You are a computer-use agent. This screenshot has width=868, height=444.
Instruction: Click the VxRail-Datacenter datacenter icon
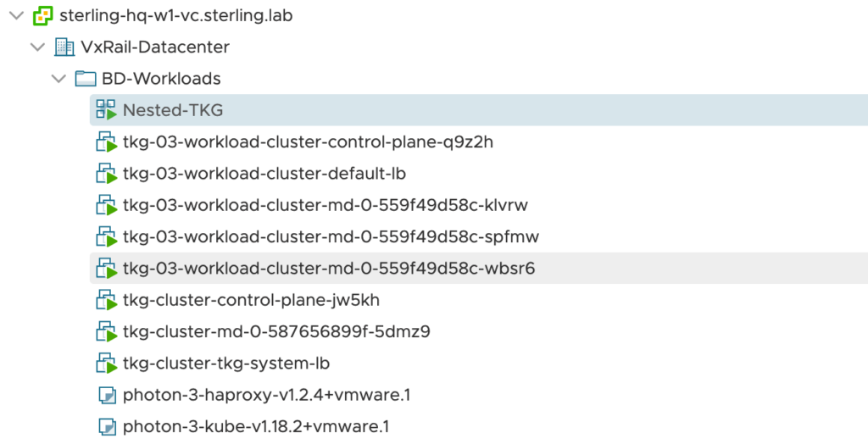coord(64,47)
